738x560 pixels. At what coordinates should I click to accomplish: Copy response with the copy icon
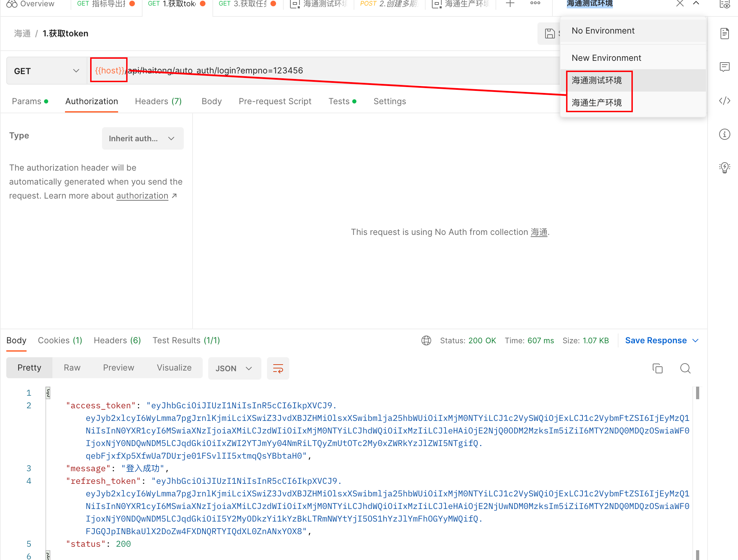tap(657, 368)
